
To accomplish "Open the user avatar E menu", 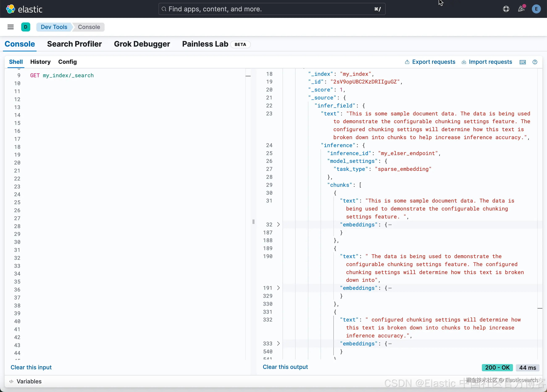I will (536, 9).
